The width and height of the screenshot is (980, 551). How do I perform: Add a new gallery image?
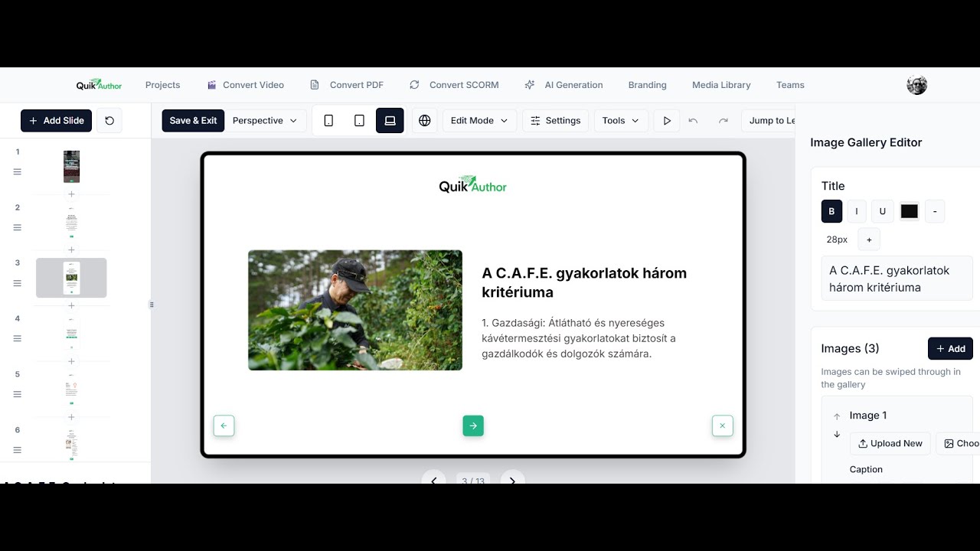point(950,348)
